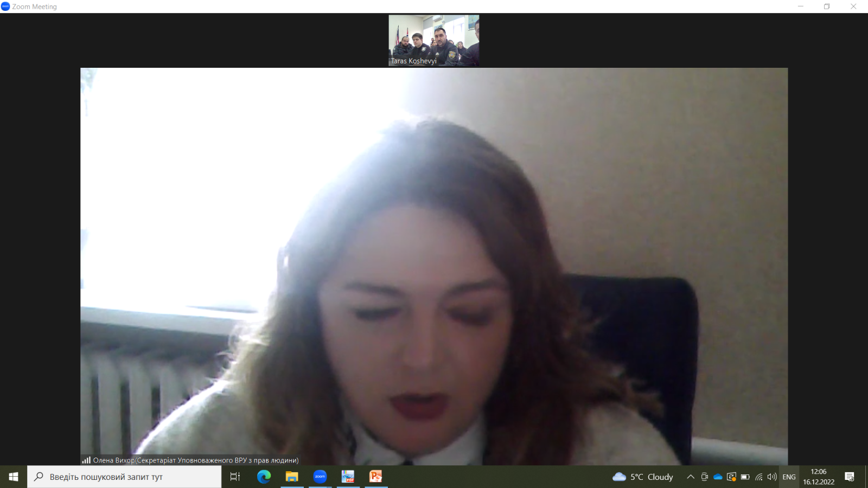This screenshot has width=868, height=488.
Task: Select the Taras Koshevyi video thumbnail
Action: tap(434, 41)
